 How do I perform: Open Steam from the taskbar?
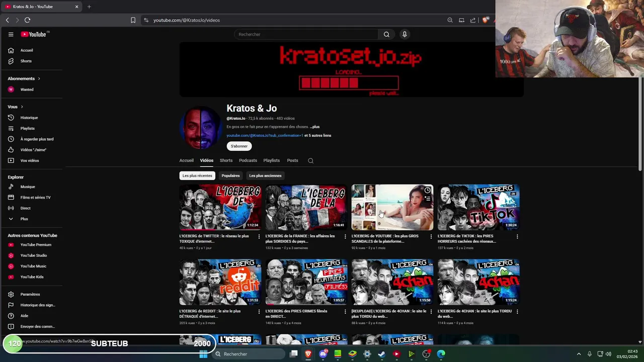[x=382, y=354]
